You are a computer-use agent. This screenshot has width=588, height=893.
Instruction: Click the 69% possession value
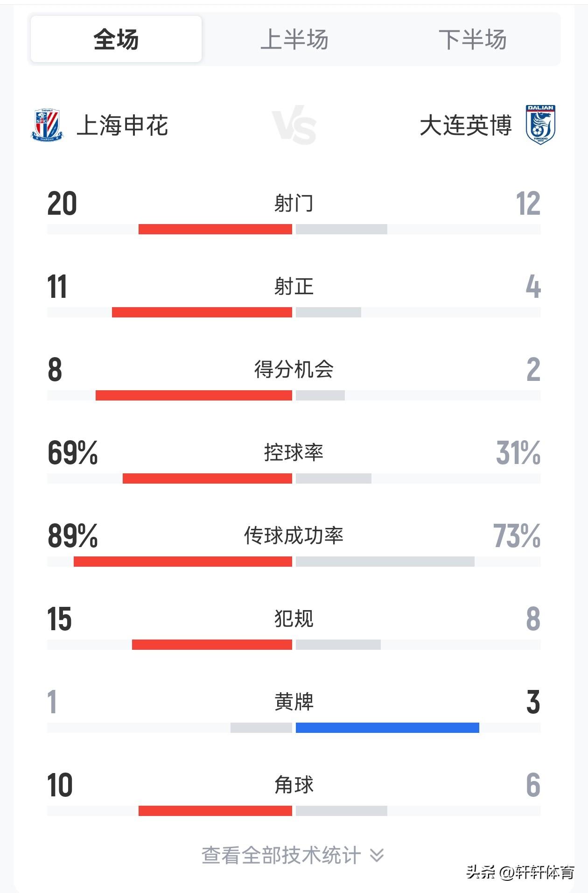tap(73, 453)
